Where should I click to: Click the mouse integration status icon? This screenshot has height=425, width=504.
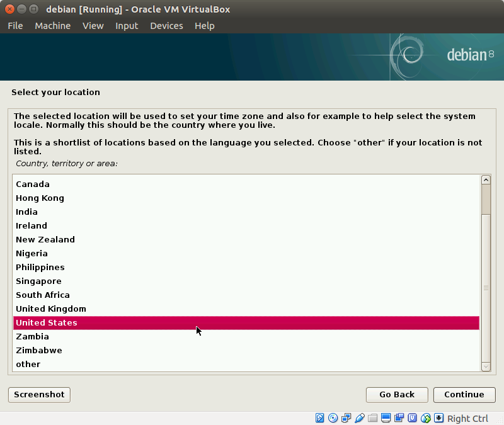pyautogui.click(x=426, y=418)
